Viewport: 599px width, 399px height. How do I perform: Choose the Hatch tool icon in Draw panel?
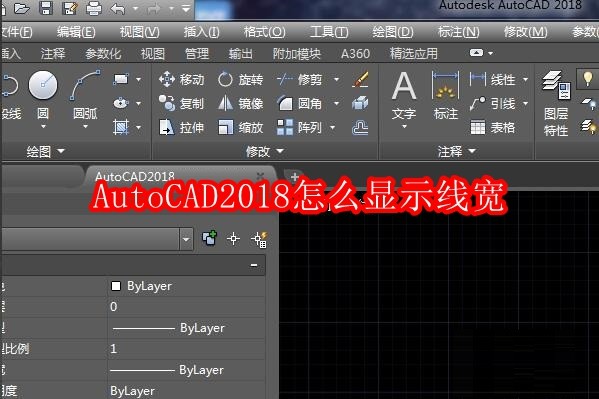(x=121, y=127)
